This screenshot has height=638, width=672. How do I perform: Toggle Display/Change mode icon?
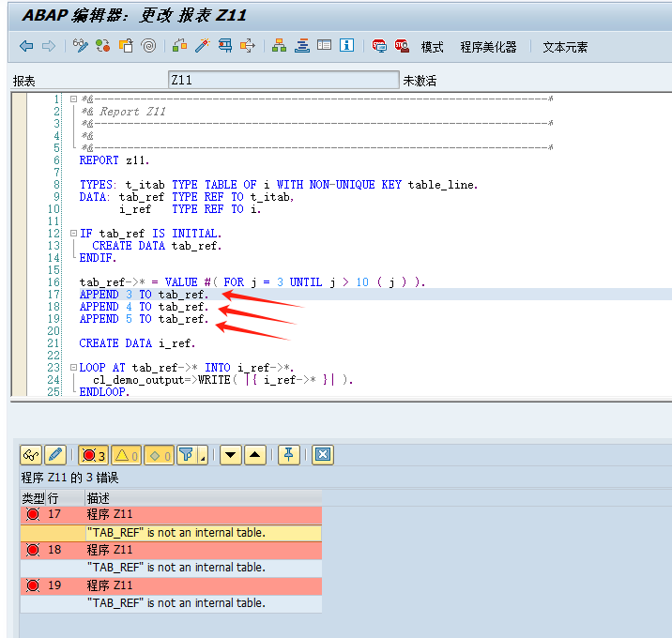80,45
